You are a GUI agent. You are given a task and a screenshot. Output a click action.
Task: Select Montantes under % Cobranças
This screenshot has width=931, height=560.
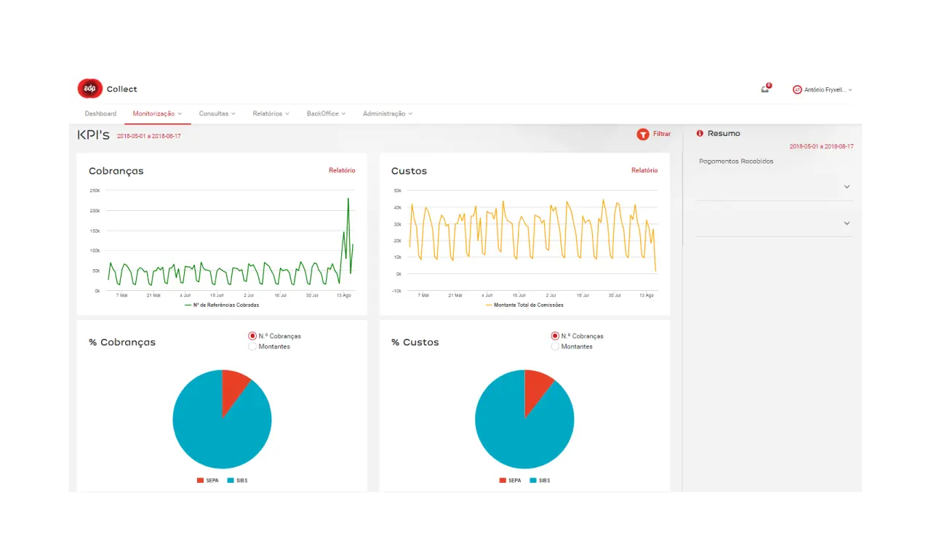(252, 346)
